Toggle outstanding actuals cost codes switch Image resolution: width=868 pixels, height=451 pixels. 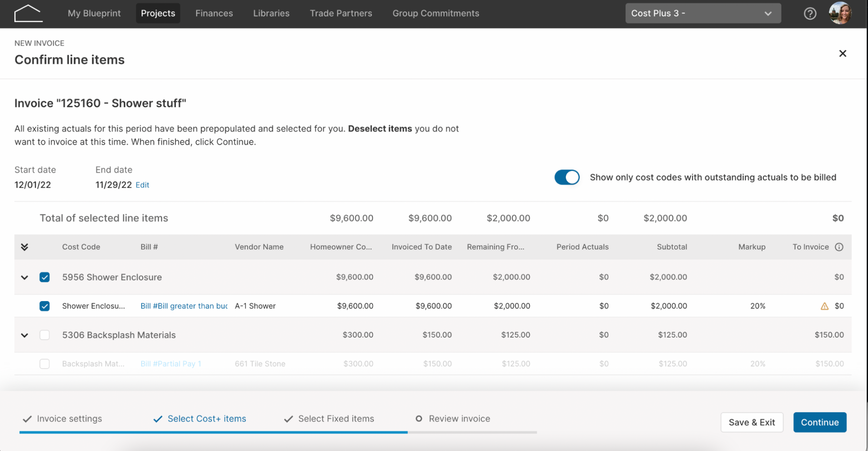(x=567, y=177)
